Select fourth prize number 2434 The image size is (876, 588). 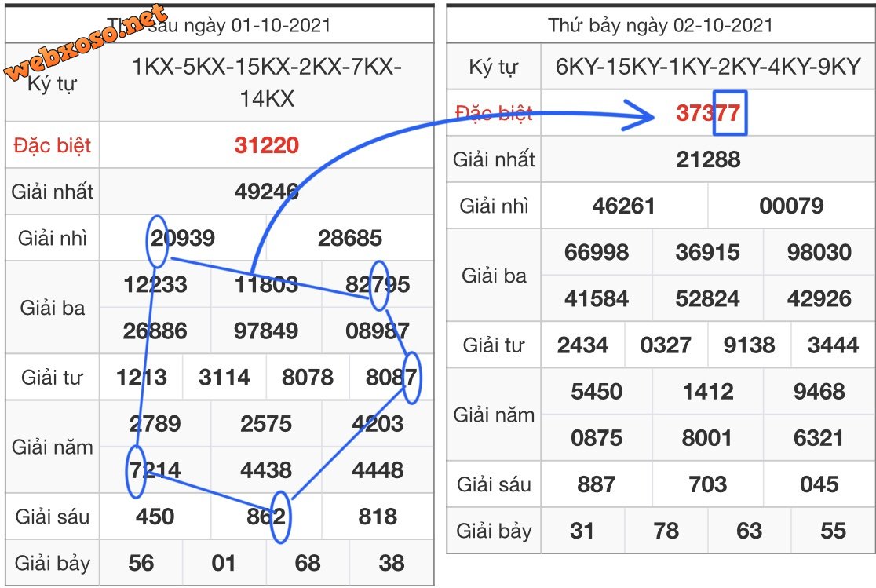pos(582,345)
